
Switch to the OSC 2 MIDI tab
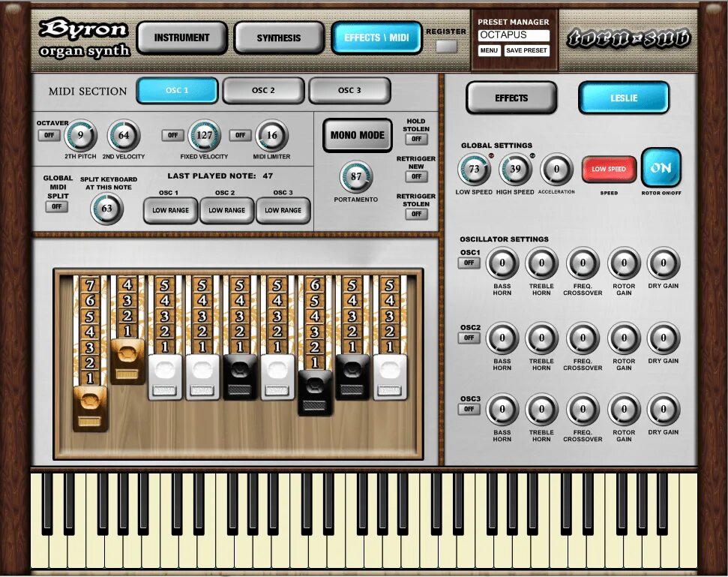coord(263,90)
